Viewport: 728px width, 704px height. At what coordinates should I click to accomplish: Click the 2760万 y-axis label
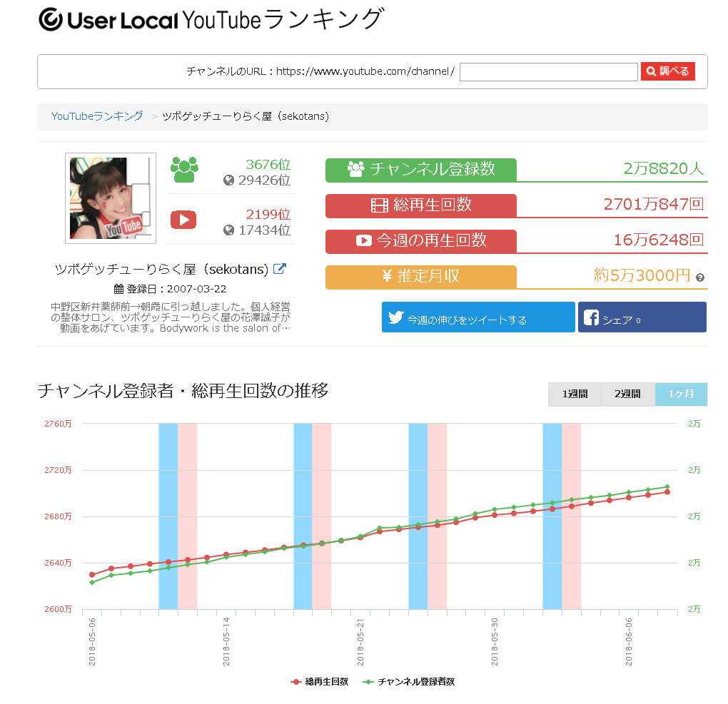tap(58, 424)
